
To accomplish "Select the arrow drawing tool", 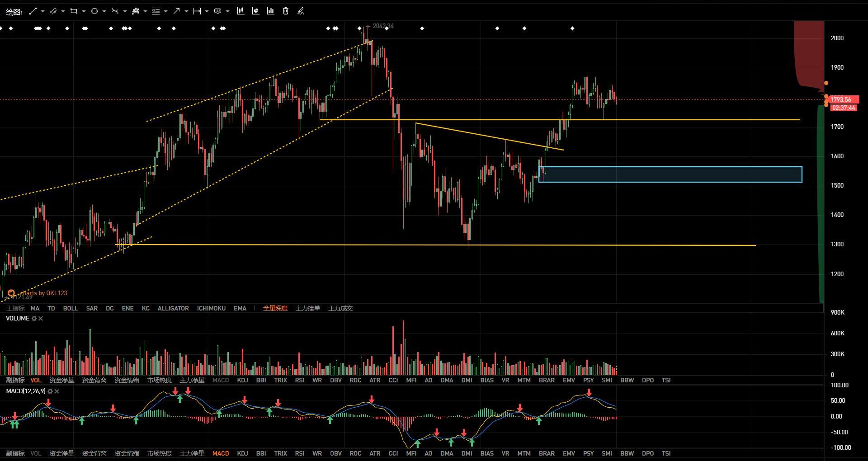I will [176, 11].
